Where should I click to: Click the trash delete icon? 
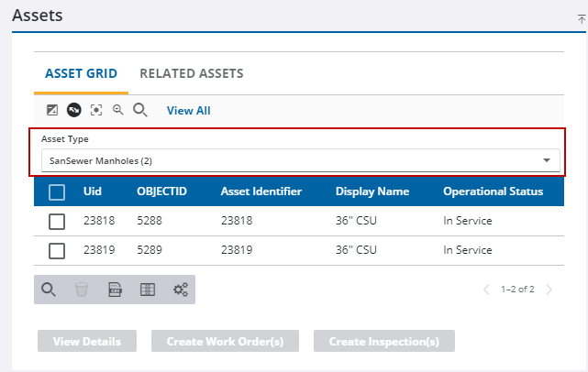pyautogui.click(x=82, y=290)
